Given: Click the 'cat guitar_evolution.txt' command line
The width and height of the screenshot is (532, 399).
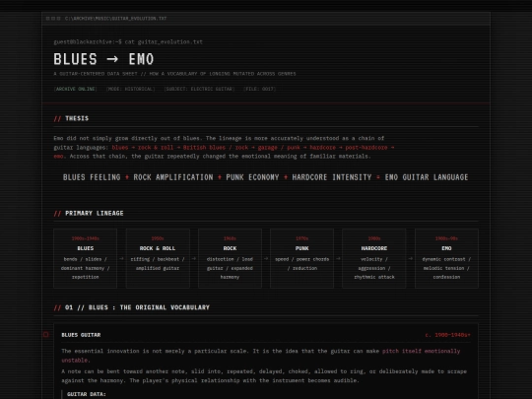Looking at the screenshot, I should [x=164, y=42].
